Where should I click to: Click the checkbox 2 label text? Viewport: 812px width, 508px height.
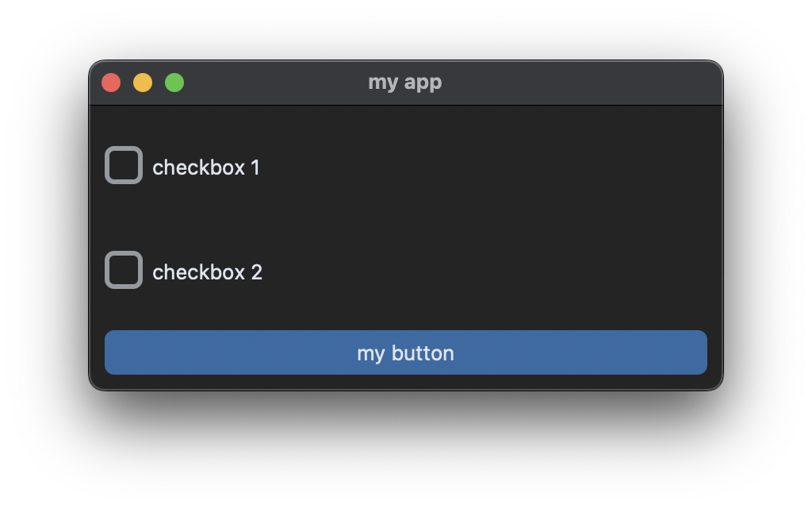206,271
